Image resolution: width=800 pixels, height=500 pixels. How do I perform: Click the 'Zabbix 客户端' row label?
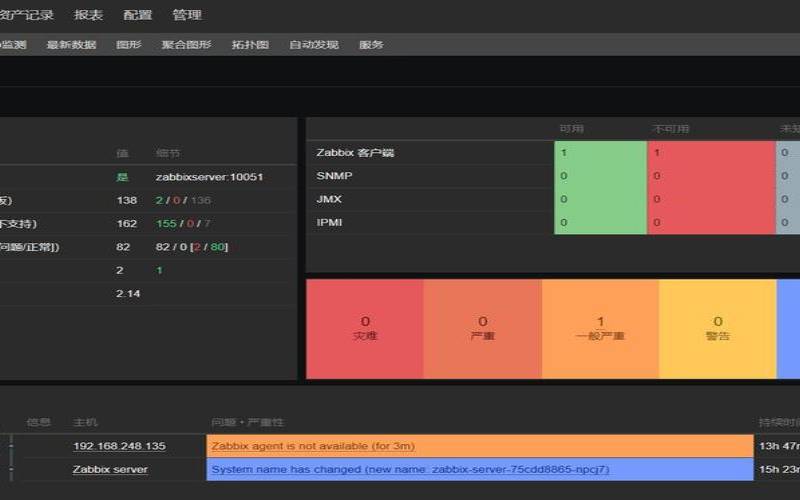pyautogui.click(x=355, y=153)
